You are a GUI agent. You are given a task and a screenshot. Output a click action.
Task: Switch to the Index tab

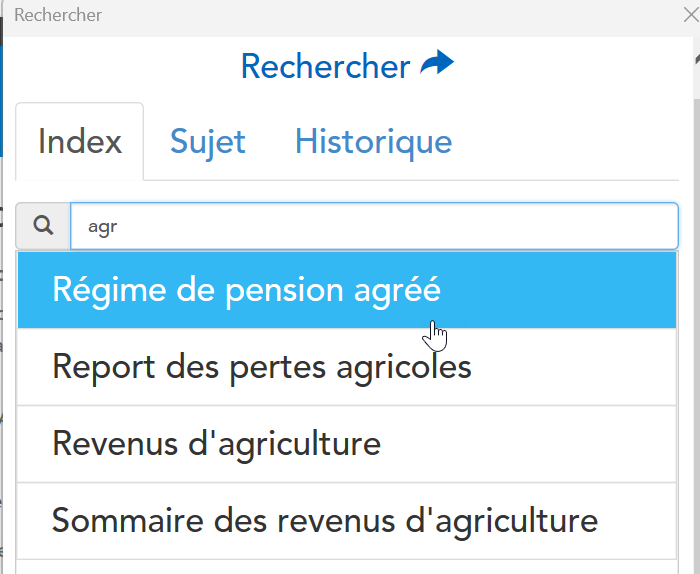pyautogui.click(x=80, y=142)
